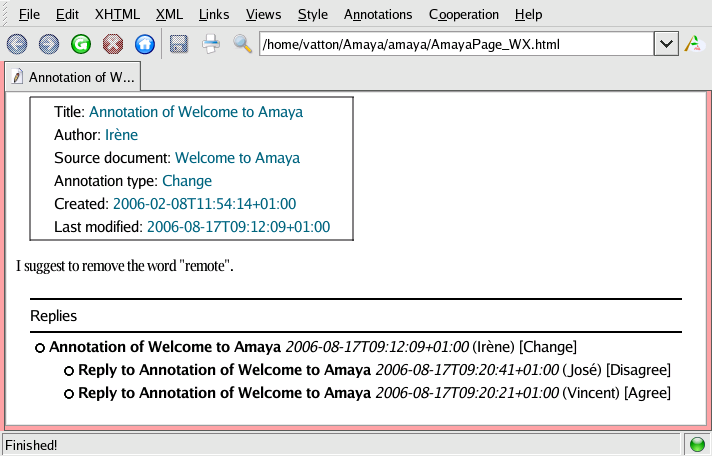Viewport: 712px width, 456px height.
Task: Print the document with printer icon
Action: [x=211, y=44]
